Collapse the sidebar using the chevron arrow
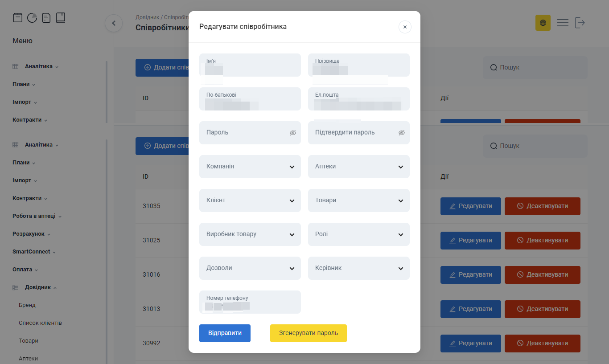 [x=114, y=23]
